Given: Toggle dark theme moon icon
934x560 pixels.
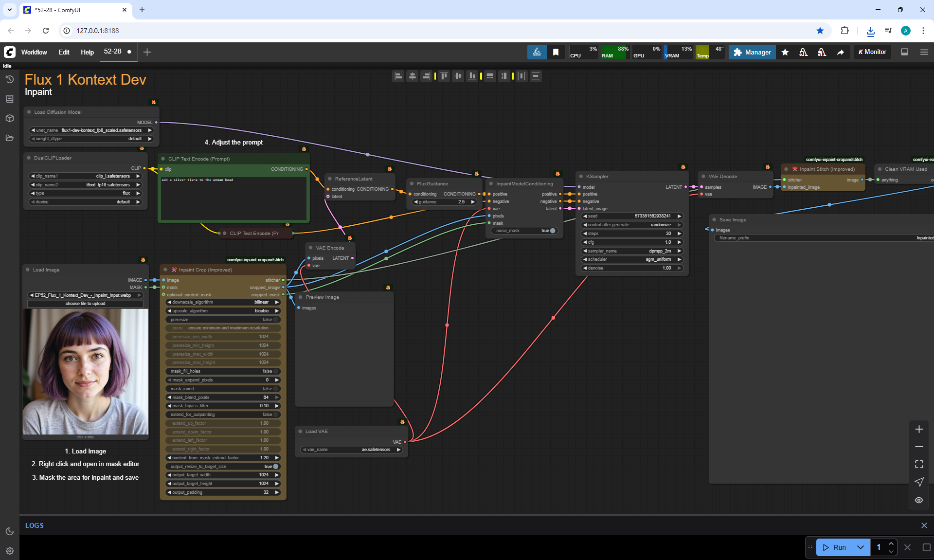Looking at the screenshot, I should pos(9,531).
